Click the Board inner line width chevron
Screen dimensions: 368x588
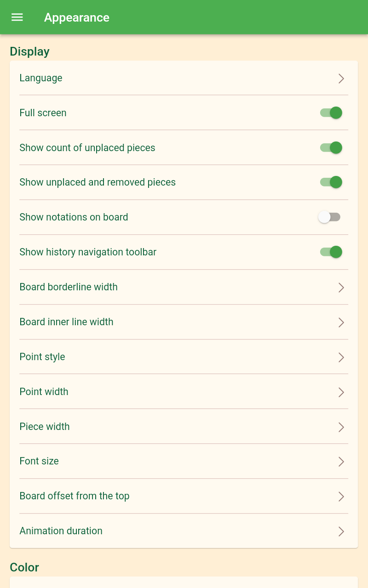[341, 322]
